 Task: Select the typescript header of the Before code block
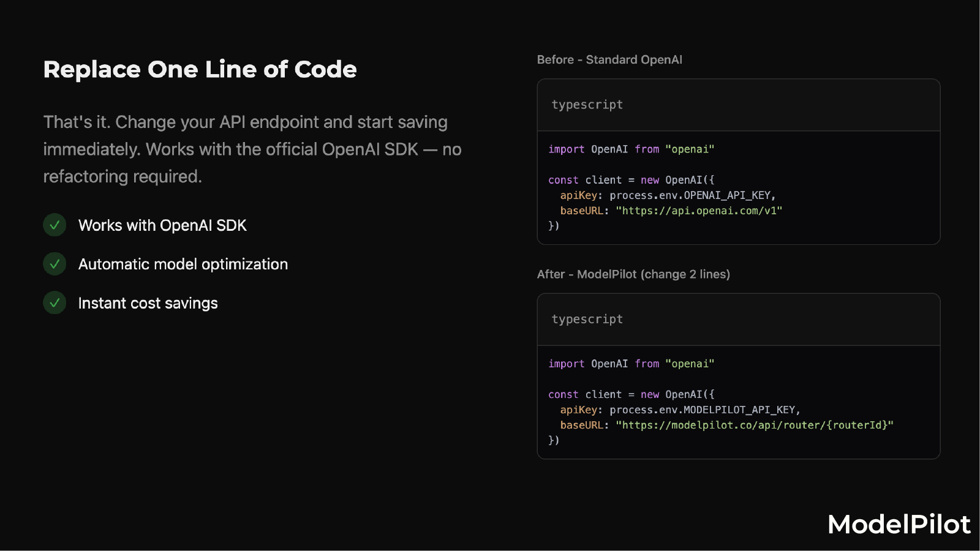[587, 105]
